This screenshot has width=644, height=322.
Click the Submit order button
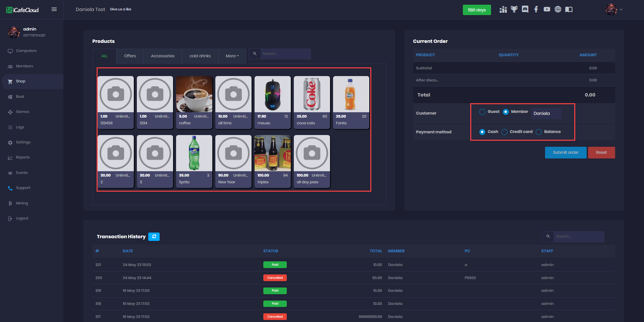tap(566, 152)
